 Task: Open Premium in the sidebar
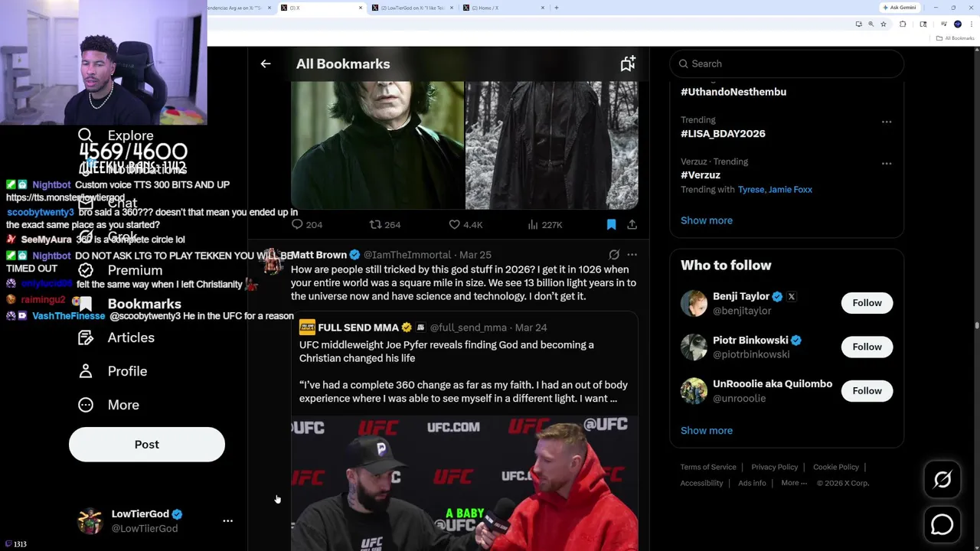tap(135, 270)
